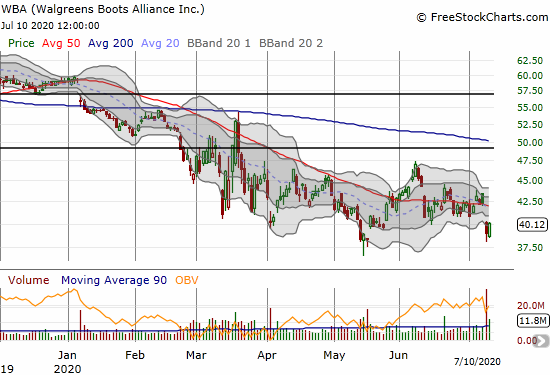Select the Avg 50 legend label
Image resolution: width=550 pixels, height=375 pixels.
tap(61, 43)
